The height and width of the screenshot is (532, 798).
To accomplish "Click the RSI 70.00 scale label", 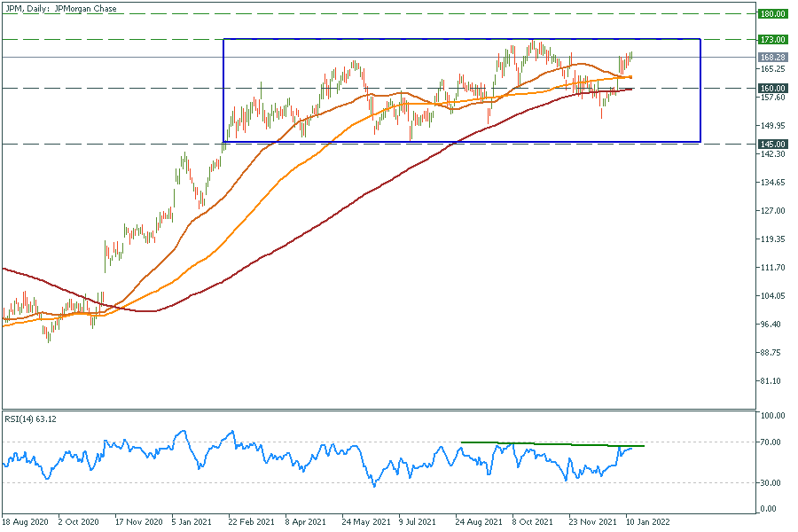I will 770,442.
